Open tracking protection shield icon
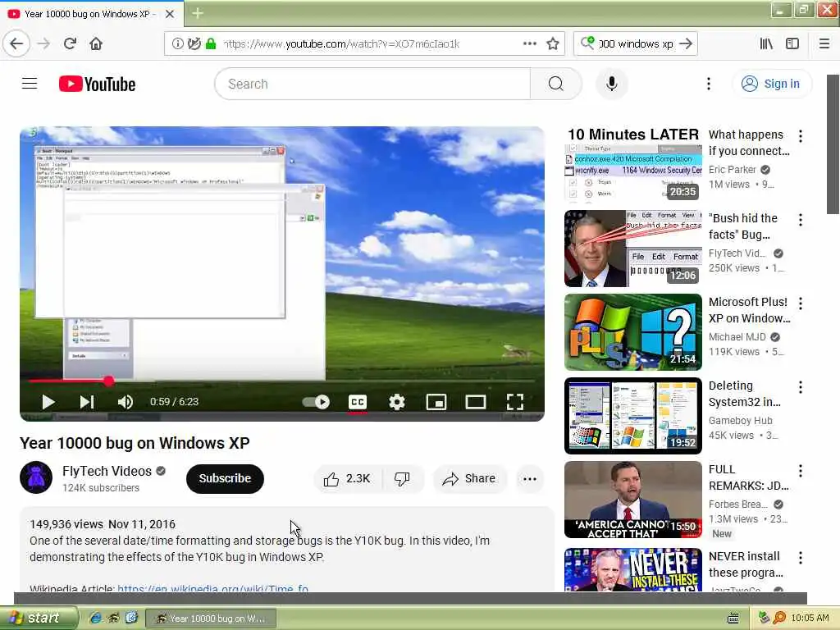The width and height of the screenshot is (840, 630). [194, 43]
